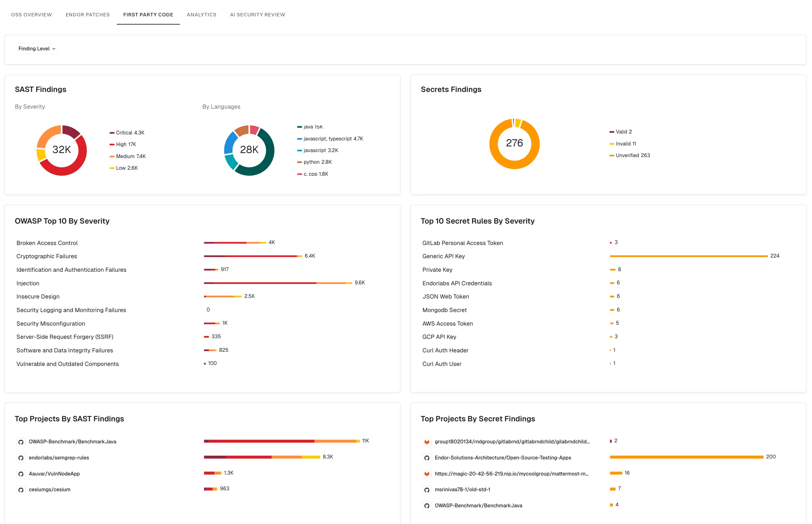Expand the Finding Level filter dropdown

click(x=37, y=49)
